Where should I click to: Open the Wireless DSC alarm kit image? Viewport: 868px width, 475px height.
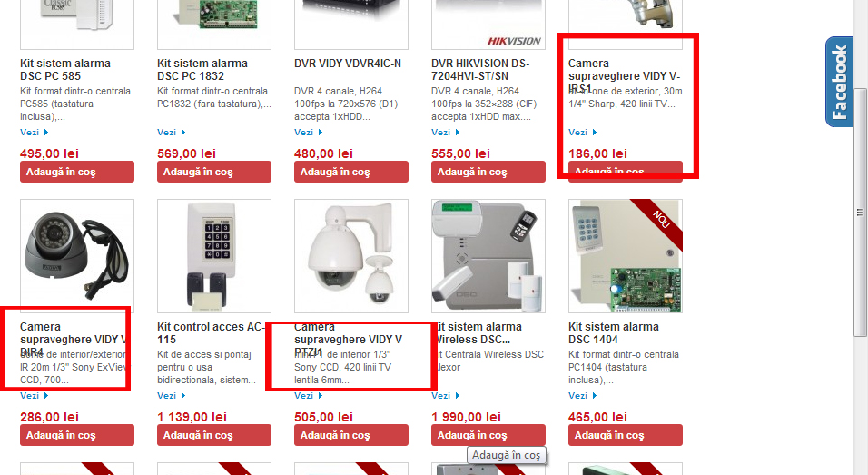(488, 256)
